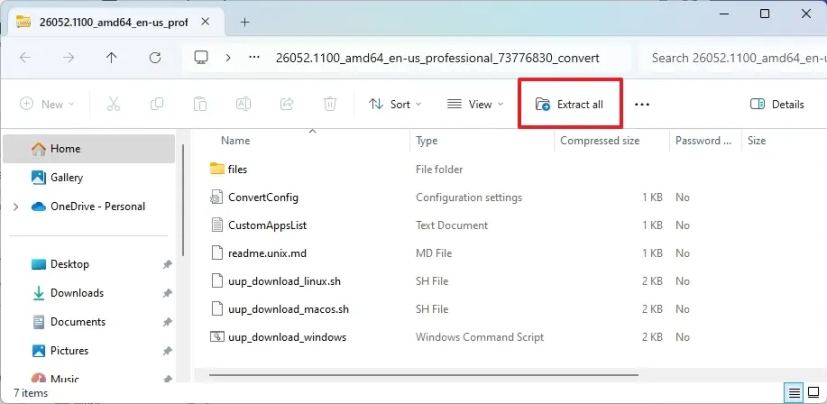827x404 pixels.
Task: Go back with the left arrow
Action: point(25,57)
